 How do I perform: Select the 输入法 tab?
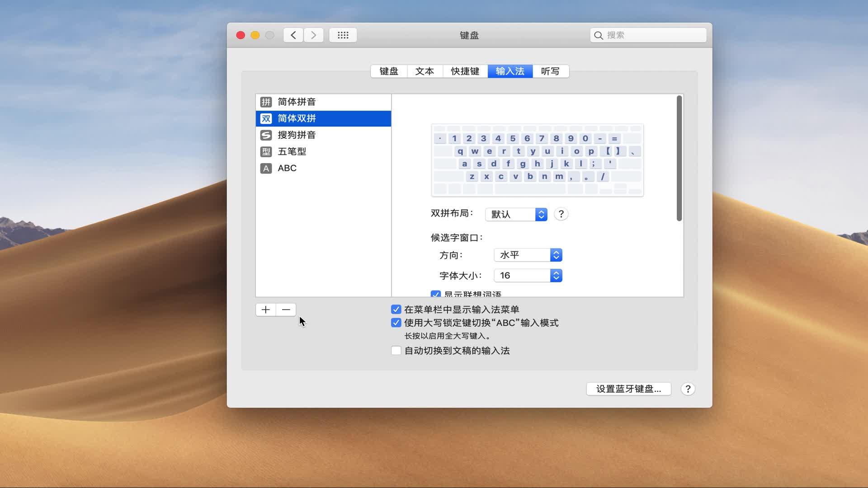(510, 71)
